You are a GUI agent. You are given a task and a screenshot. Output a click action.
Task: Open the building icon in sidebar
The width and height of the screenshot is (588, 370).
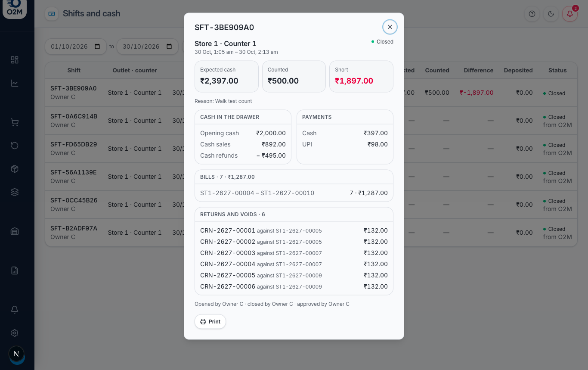pos(15,232)
